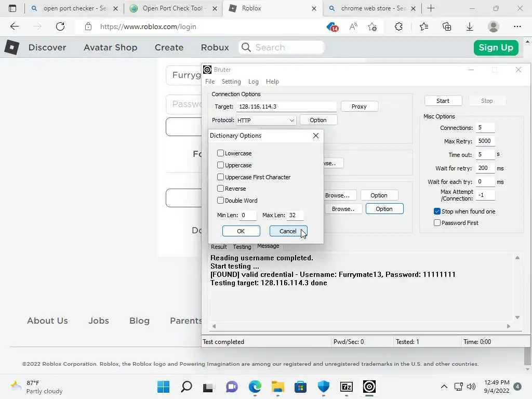Open the Discover link on Roblox
The width and height of the screenshot is (532, 399).
click(x=47, y=47)
